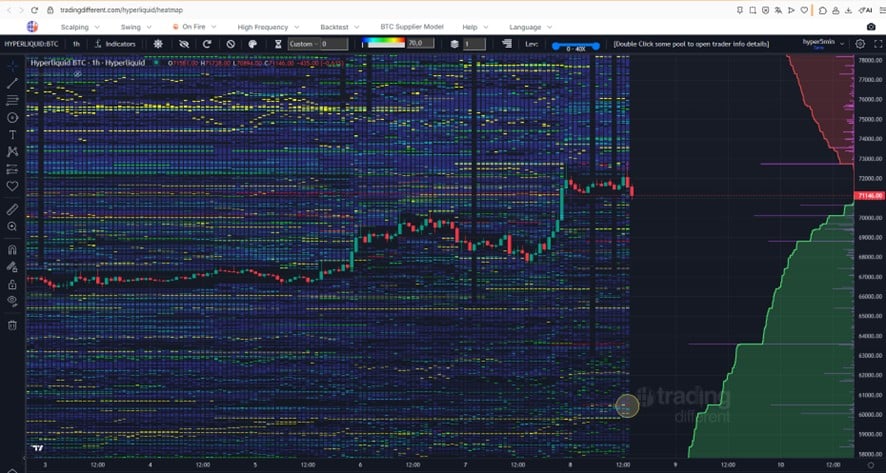Go back with the browser back arrow
Viewport: 886px width, 473px height.
(9, 10)
